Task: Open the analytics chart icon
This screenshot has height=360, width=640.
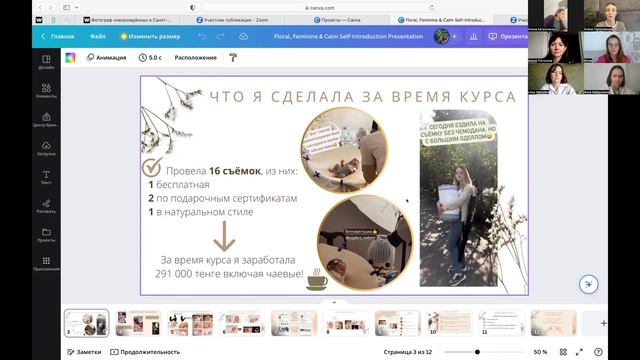Action: point(473,36)
